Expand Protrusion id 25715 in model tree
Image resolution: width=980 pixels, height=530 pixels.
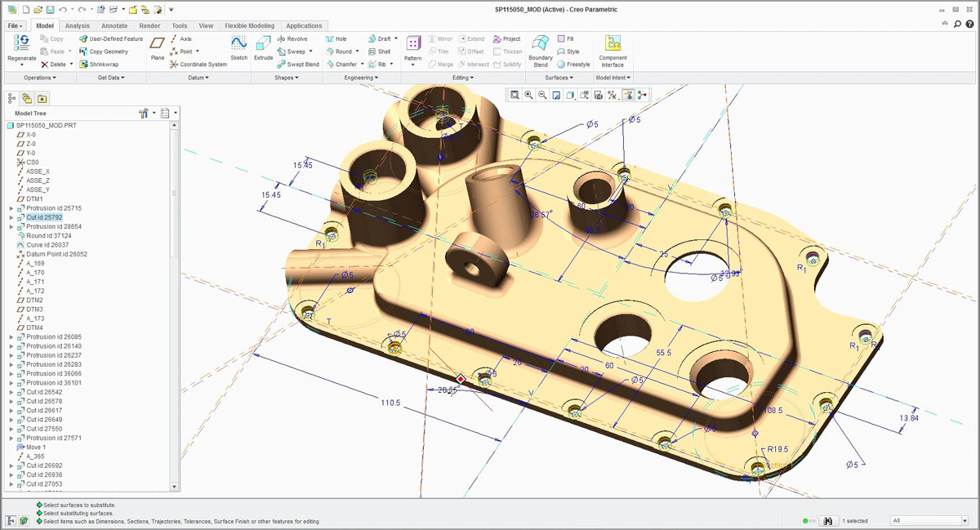click(x=11, y=208)
